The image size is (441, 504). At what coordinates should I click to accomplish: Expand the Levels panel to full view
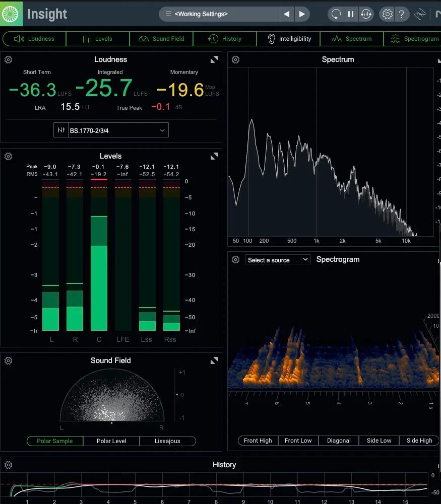(x=214, y=156)
